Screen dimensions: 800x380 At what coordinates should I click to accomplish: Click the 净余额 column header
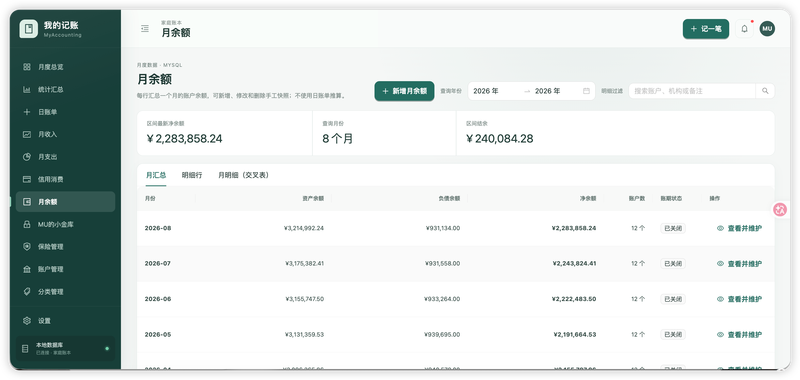point(588,198)
